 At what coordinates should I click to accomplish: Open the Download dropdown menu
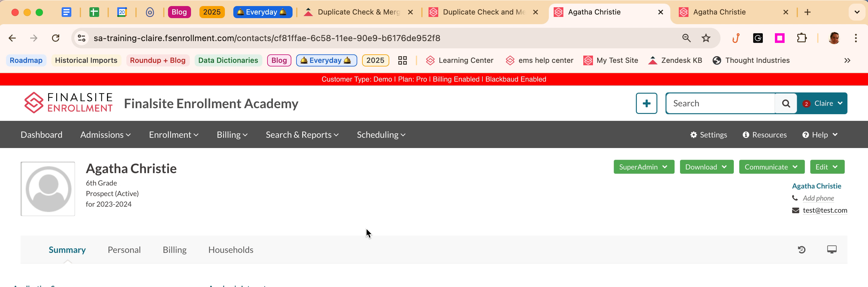tap(706, 167)
